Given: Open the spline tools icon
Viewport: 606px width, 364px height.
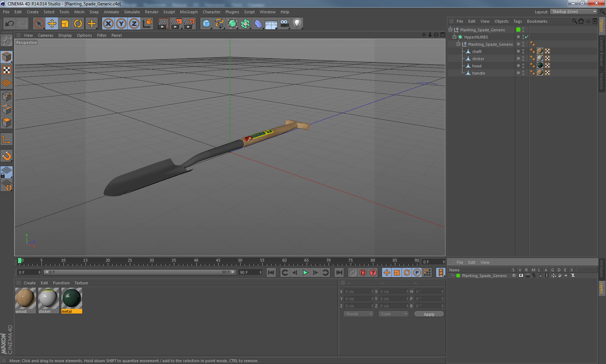Looking at the screenshot, I should pos(219,24).
